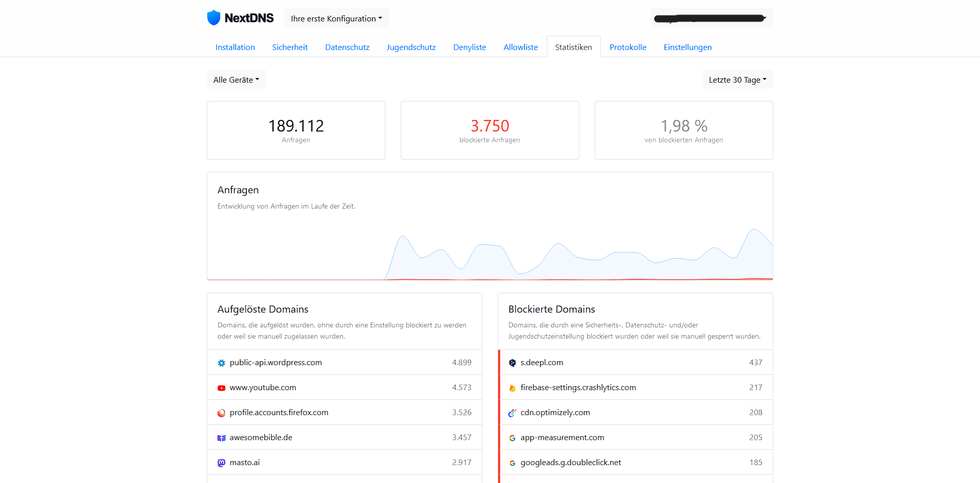Click the 'Blockierte Domains' heading
980x483 pixels.
[x=552, y=309]
